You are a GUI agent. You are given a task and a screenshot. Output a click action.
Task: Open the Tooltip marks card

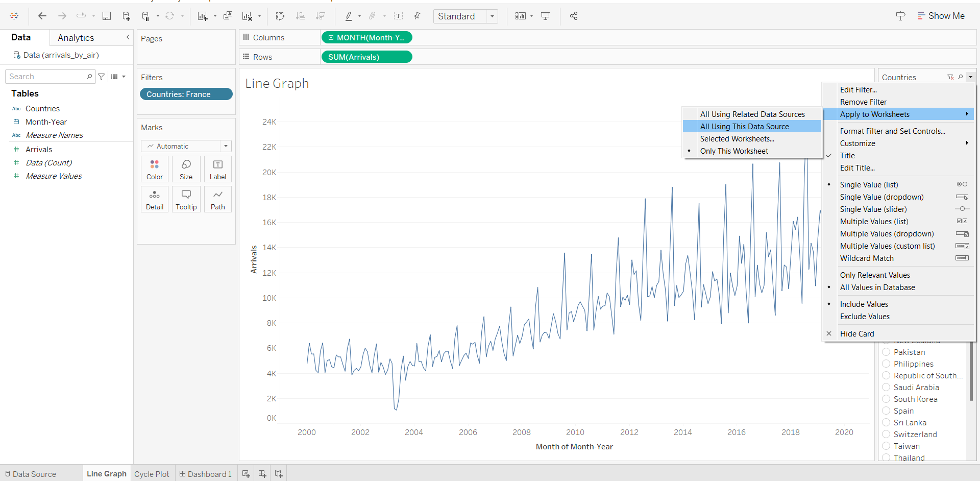coord(186,199)
